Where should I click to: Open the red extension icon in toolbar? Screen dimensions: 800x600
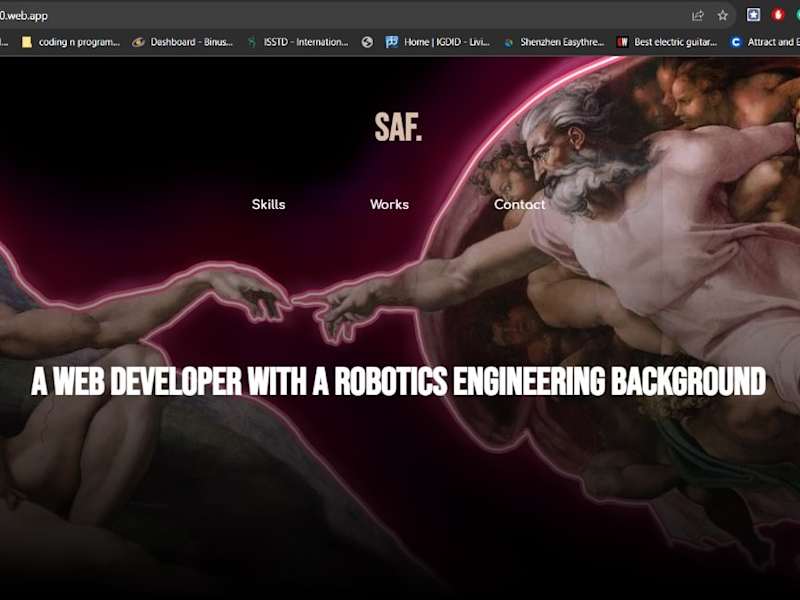(x=778, y=15)
